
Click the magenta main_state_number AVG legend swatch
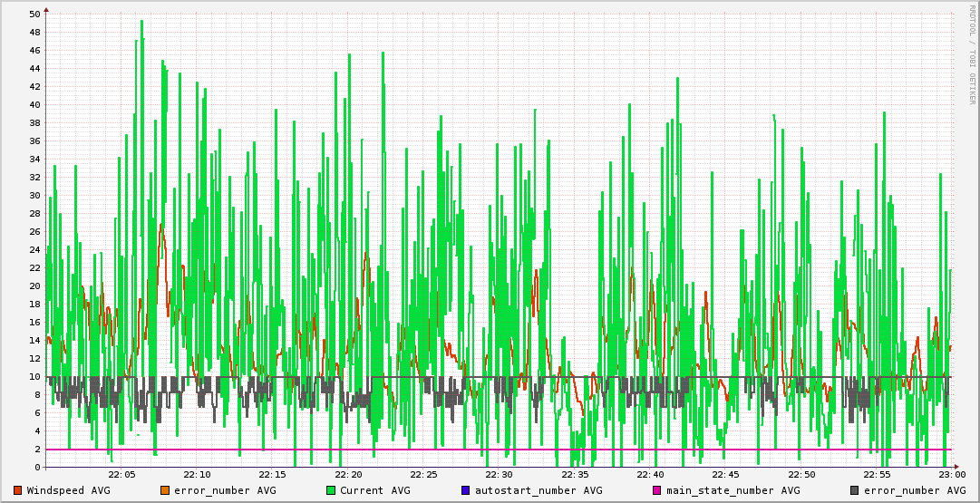click(x=657, y=490)
